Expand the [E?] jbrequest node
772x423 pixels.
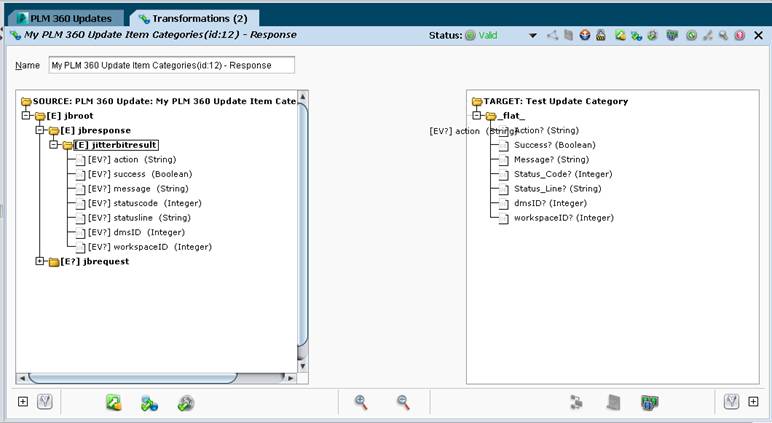[40, 261]
